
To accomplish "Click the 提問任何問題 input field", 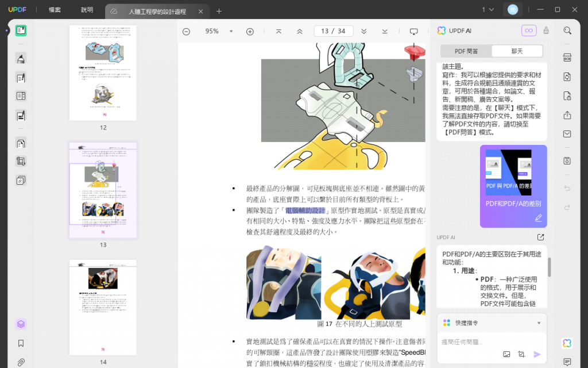I will [492, 342].
